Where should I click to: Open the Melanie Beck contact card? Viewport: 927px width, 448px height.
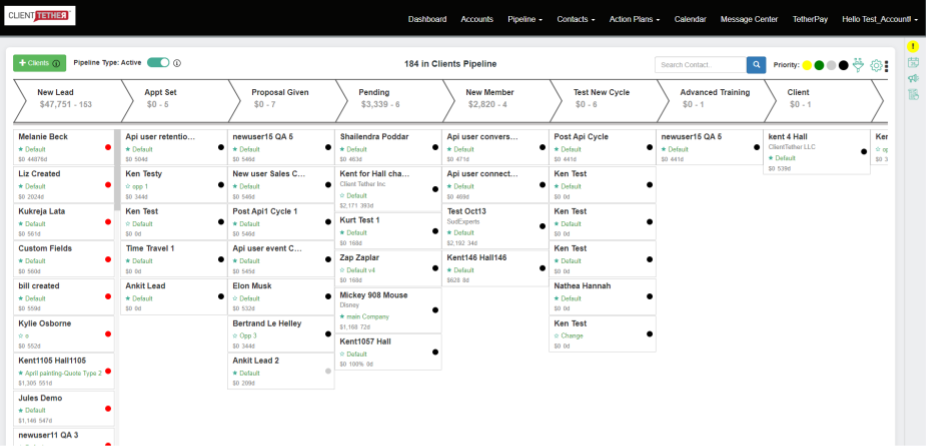point(64,147)
